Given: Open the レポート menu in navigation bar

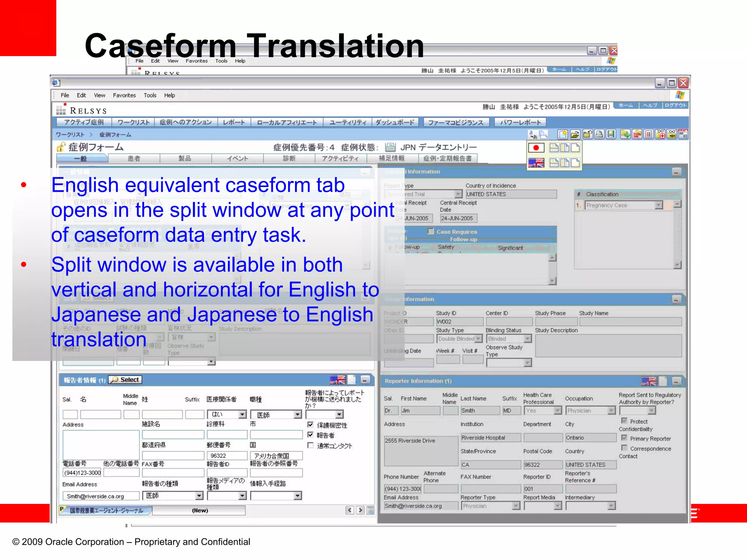Looking at the screenshot, I should click(234, 122).
